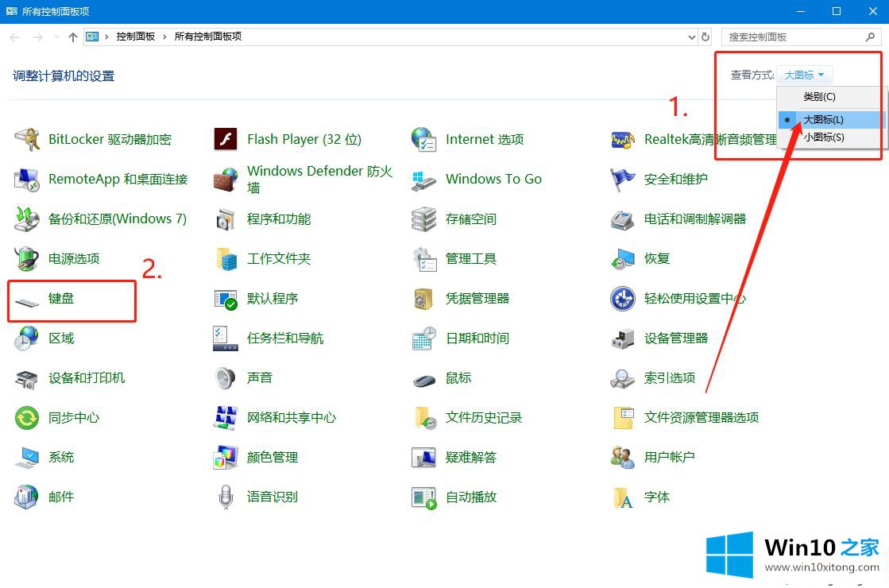This screenshot has width=889, height=588.
Task: Open 鼠标 mouse icon
Action: (x=423, y=380)
